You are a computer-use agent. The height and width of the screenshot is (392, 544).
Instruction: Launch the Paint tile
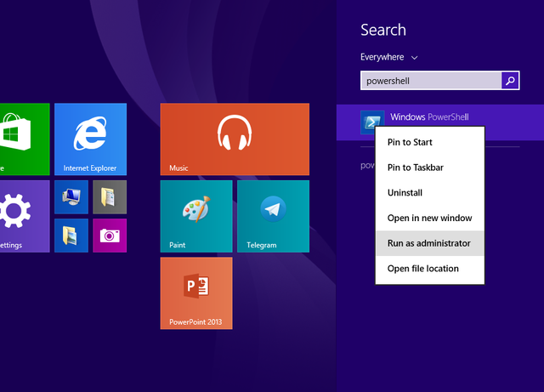196,216
